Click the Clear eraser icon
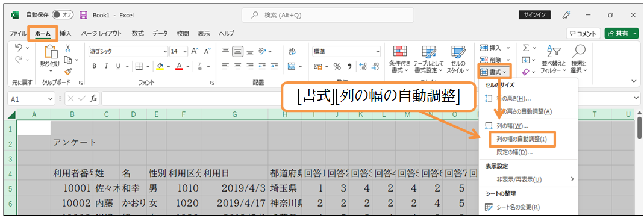Viewport: 644px width, 218px height. coord(526,72)
